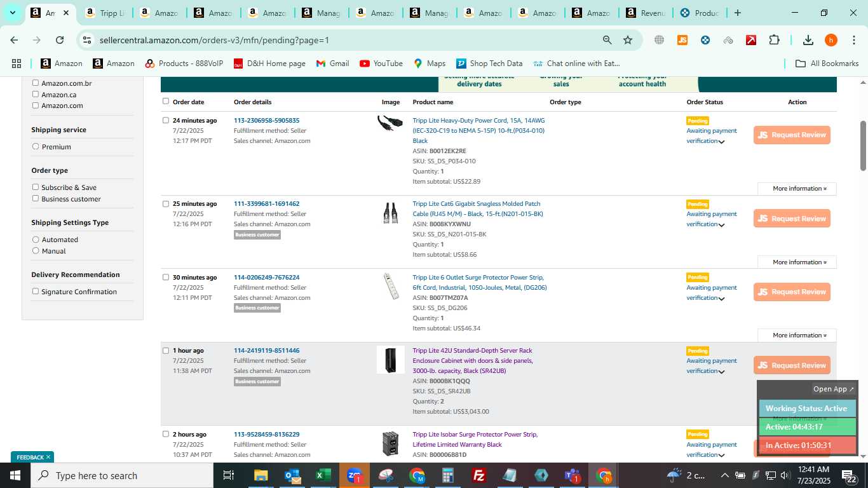Click Open App in the tracker widget
Image resolution: width=868 pixels, height=488 pixels.
click(834, 389)
